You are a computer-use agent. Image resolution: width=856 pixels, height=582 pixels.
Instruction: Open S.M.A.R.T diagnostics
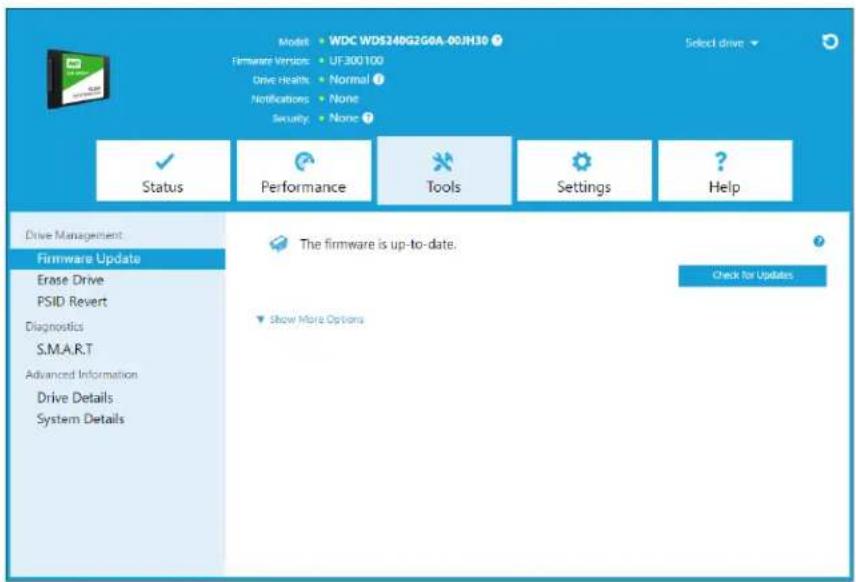point(65,349)
